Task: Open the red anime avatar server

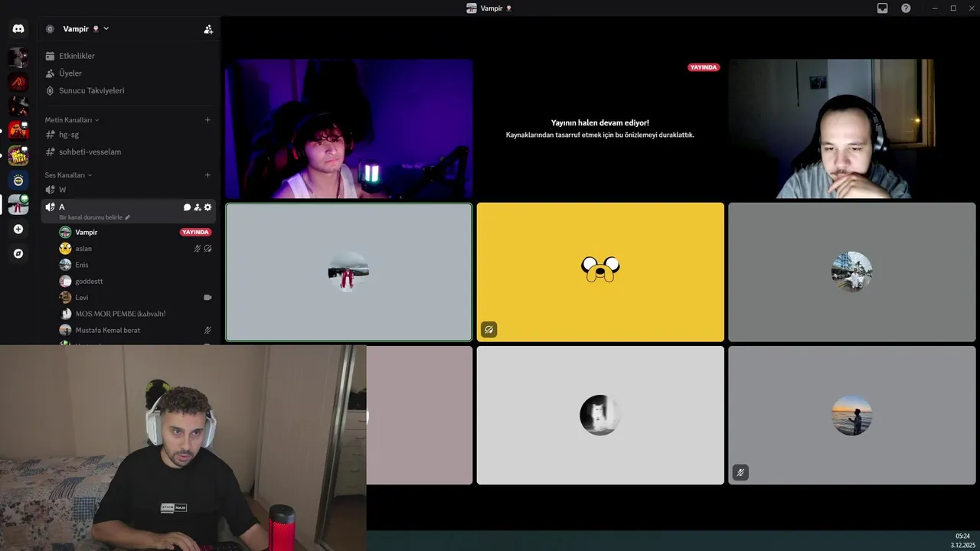Action: pyautogui.click(x=18, y=130)
